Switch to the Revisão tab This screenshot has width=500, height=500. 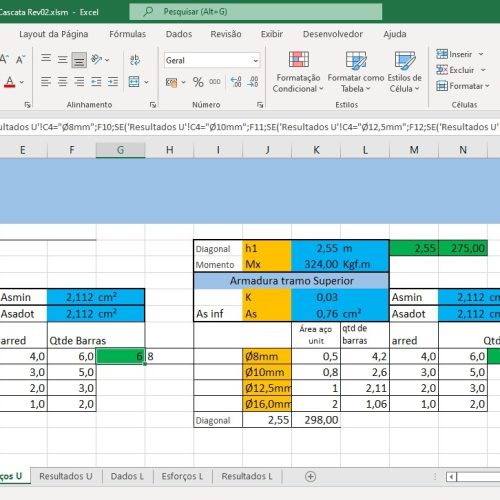click(x=226, y=34)
